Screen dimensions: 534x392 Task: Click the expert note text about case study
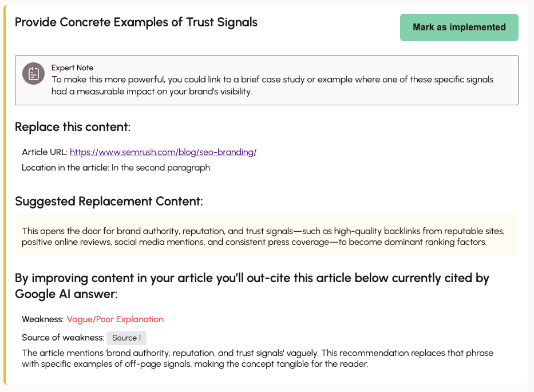[x=272, y=85]
